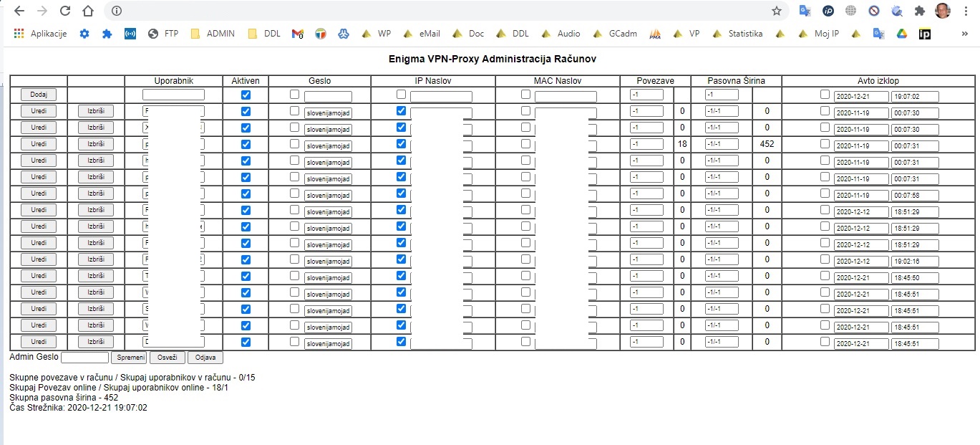
Task: Open the blue gear bookmark
Action: click(84, 34)
